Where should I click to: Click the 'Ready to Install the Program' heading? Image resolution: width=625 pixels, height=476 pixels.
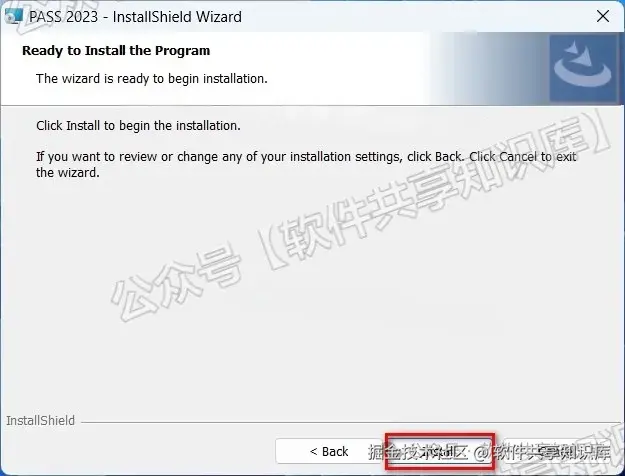pyautogui.click(x=116, y=51)
